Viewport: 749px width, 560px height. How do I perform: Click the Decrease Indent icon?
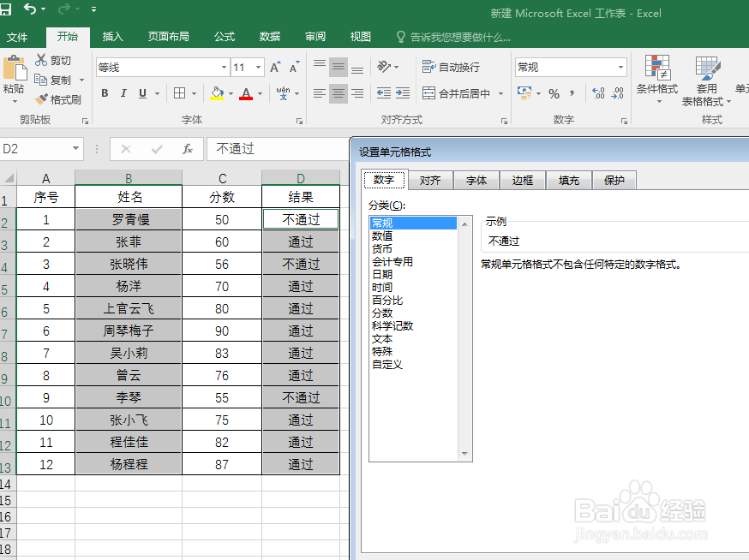[x=384, y=93]
